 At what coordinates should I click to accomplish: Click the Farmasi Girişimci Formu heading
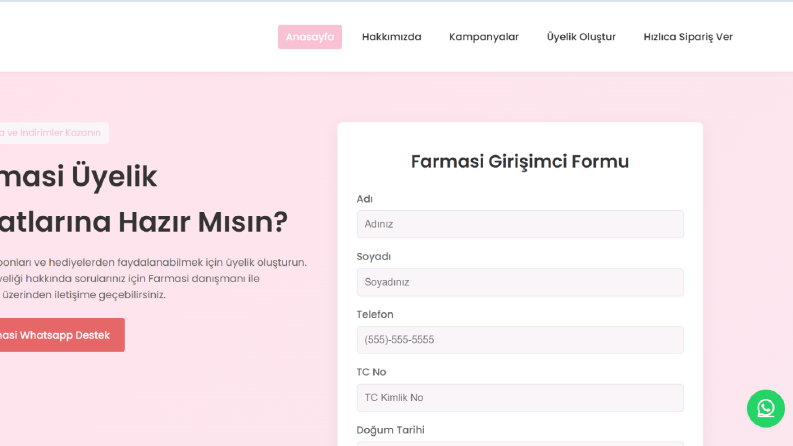(520, 162)
